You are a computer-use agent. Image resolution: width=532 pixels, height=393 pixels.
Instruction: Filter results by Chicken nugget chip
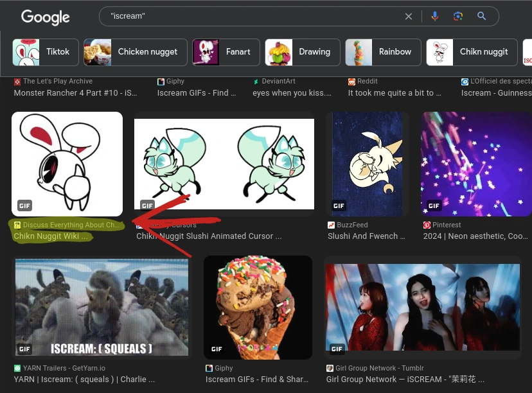(x=136, y=52)
